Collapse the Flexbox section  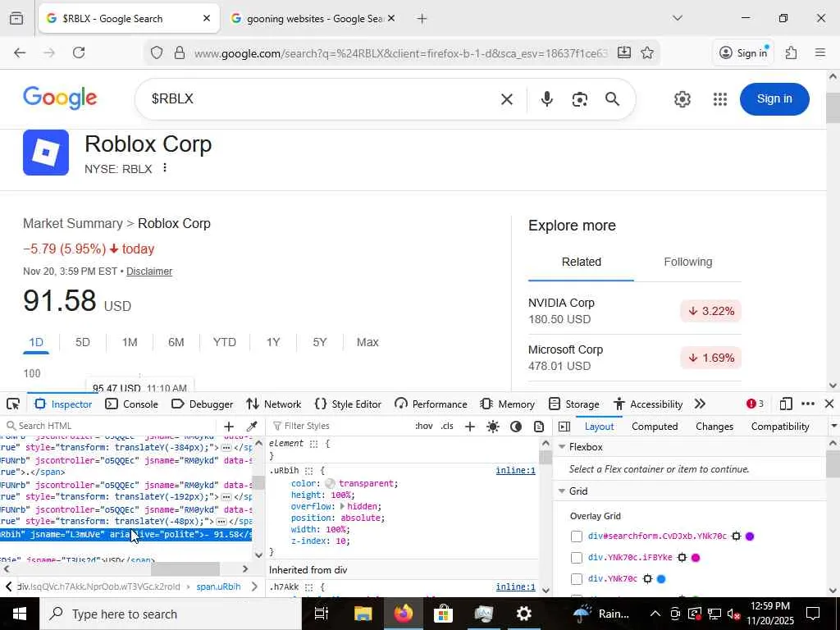pyautogui.click(x=562, y=447)
